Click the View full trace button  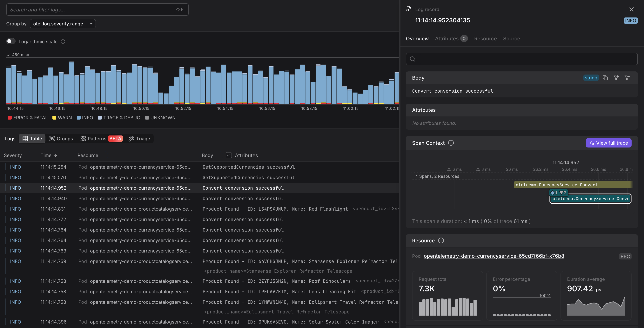coord(608,143)
